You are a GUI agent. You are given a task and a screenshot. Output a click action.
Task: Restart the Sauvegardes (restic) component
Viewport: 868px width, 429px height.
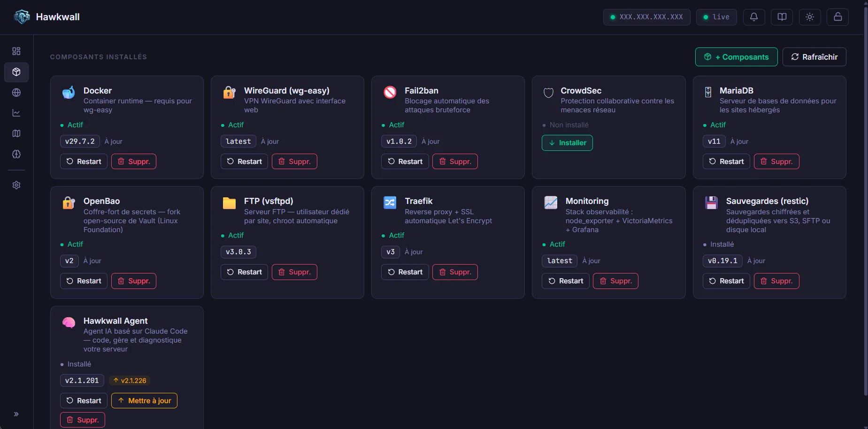tap(726, 281)
